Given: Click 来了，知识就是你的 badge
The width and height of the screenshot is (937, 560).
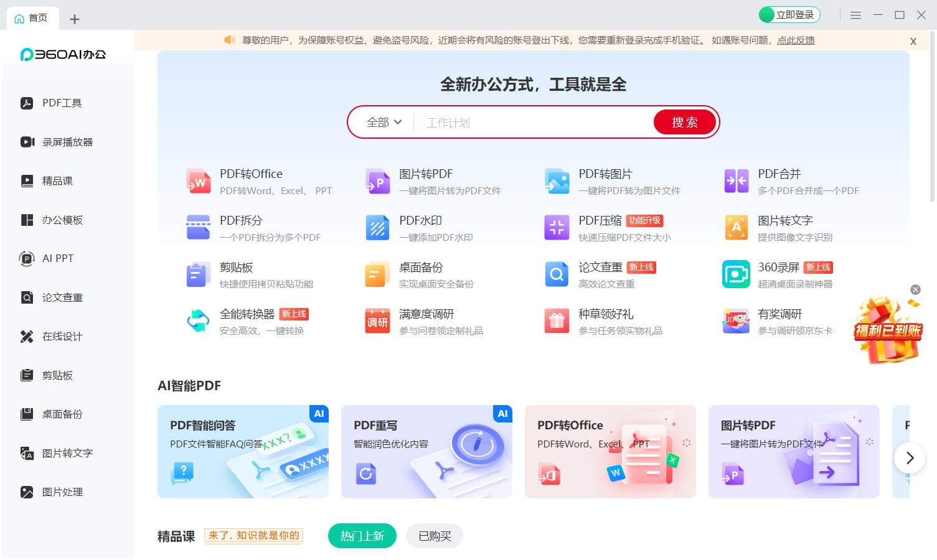Looking at the screenshot, I should tap(253, 536).
